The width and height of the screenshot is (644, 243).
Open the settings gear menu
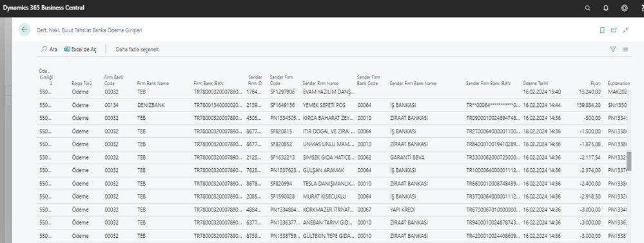click(x=624, y=8)
